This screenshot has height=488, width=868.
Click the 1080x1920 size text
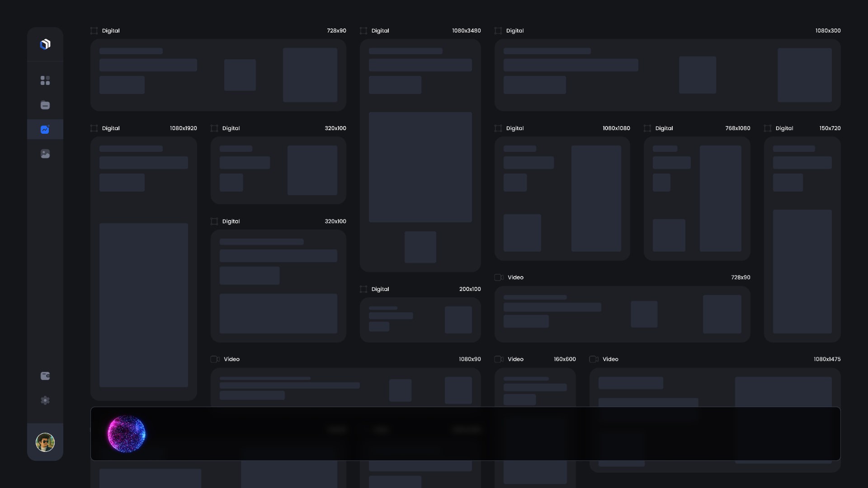point(184,128)
